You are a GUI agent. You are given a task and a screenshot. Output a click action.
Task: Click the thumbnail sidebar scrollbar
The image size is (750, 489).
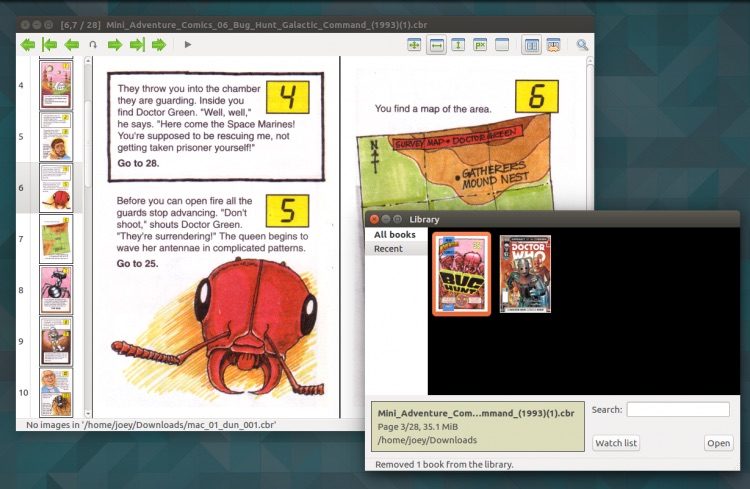88,144
